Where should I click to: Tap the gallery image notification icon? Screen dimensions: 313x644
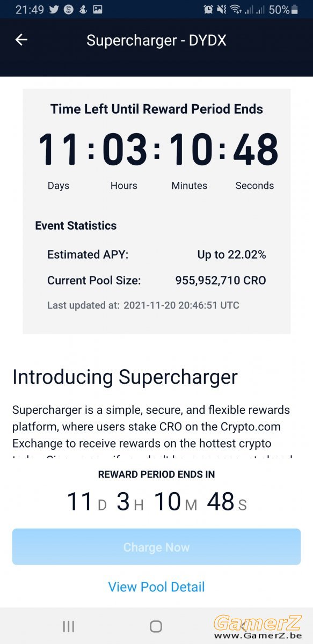(x=98, y=9)
